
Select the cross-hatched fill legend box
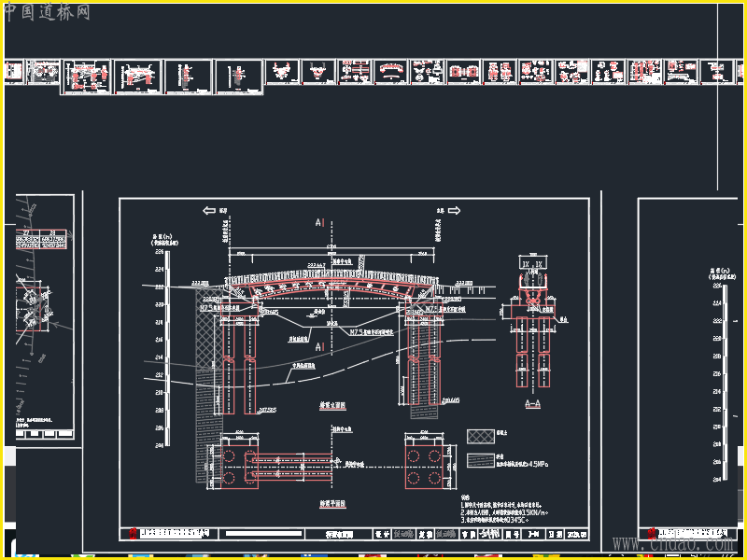click(481, 436)
